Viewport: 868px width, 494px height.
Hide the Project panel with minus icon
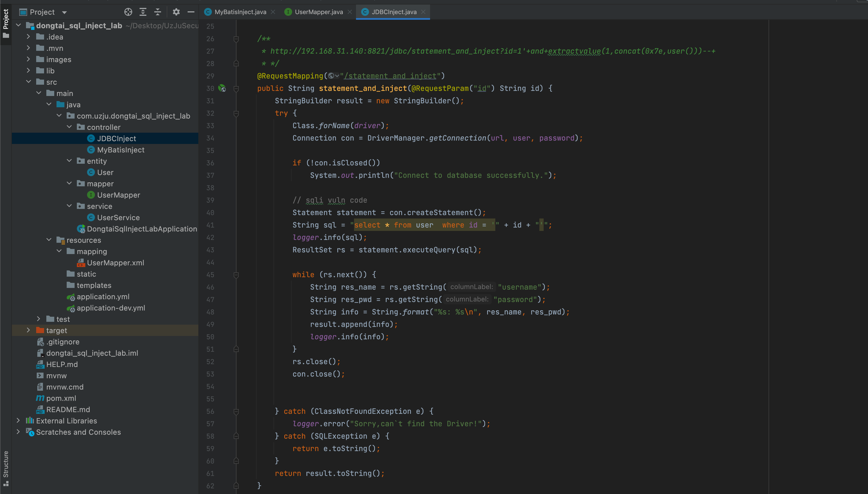[x=191, y=12]
